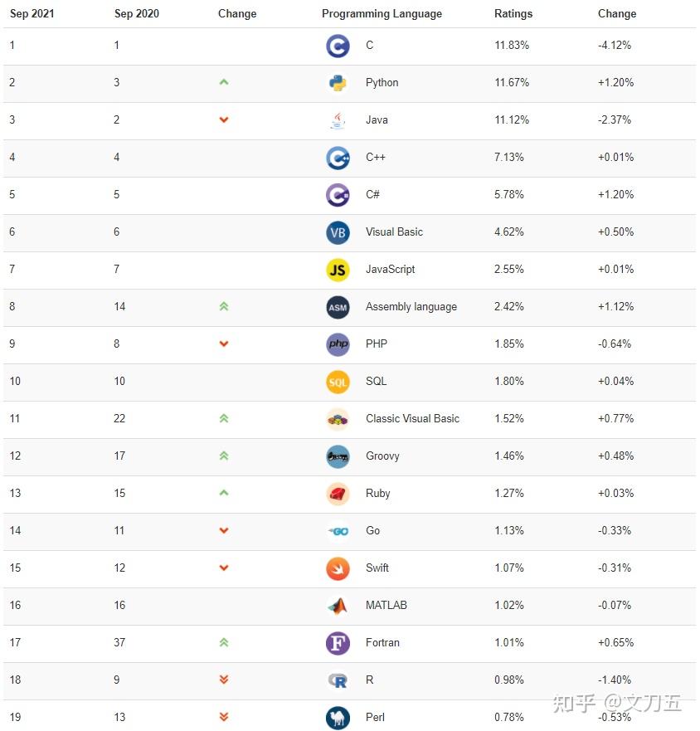
Task: Click the Groovy language name
Action: point(382,456)
